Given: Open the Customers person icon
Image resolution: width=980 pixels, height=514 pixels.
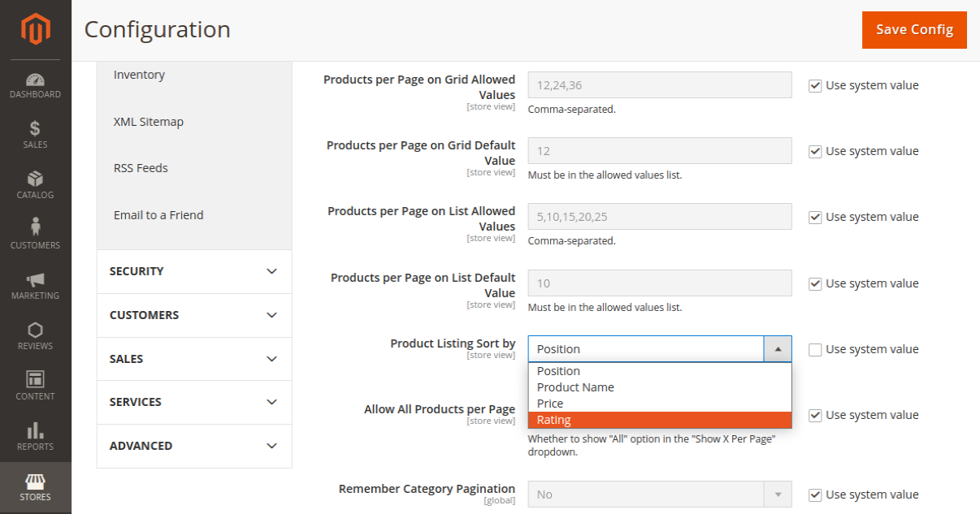Looking at the screenshot, I should pyautogui.click(x=35, y=227).
